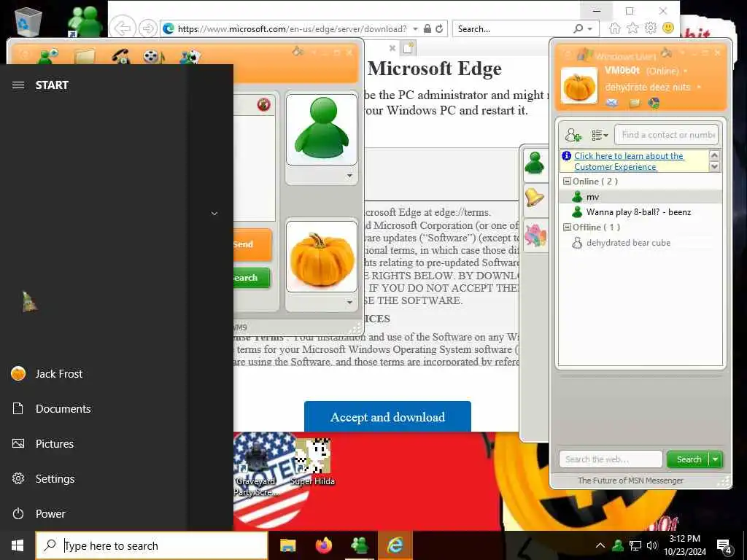
Task: Click the blue info icon beside Customer Experience
Action: pyautogui.click(x=566, y=156)
